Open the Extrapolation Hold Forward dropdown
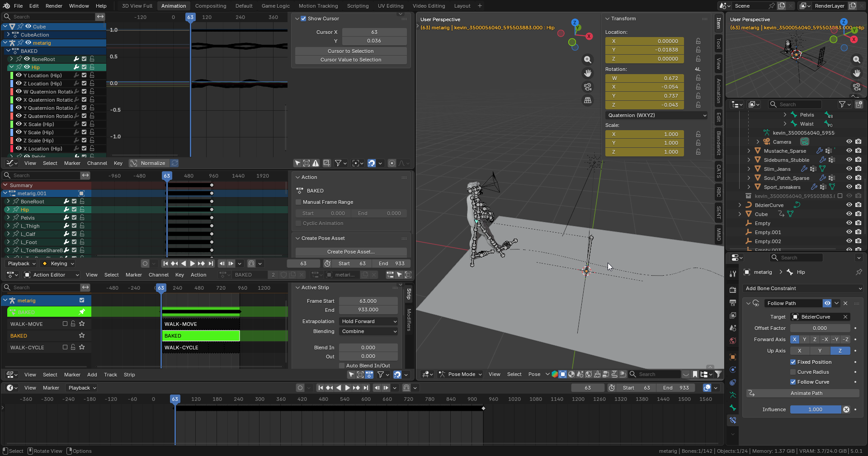The image size is (868, 456). point(368,321)
